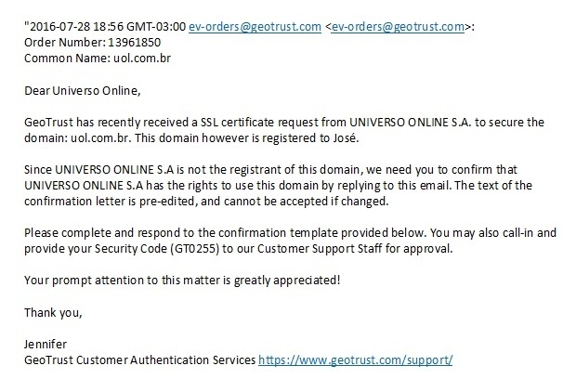563x392 pixels.
Task: Click the 'Order Number:' label
Action: coord(65,43)
